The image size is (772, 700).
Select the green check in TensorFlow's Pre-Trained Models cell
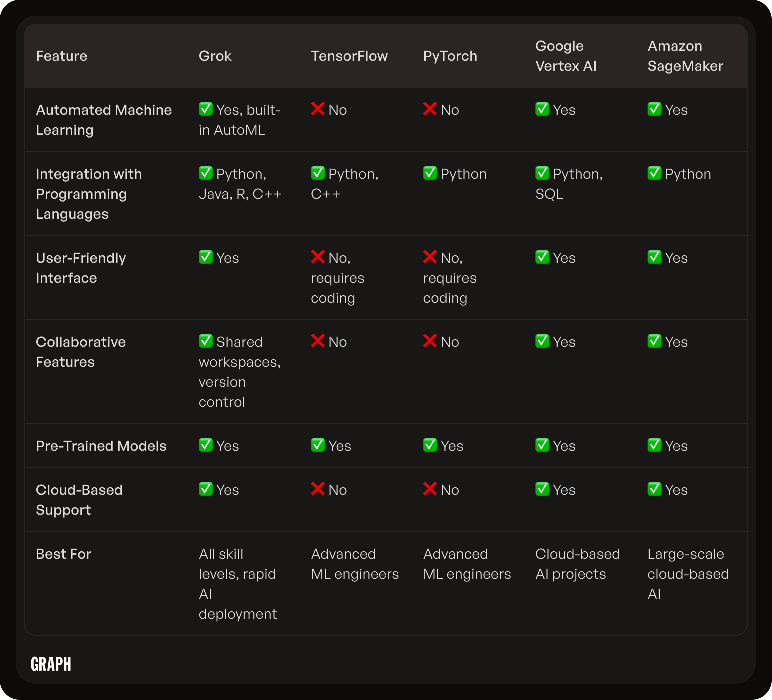pos(318,445)
